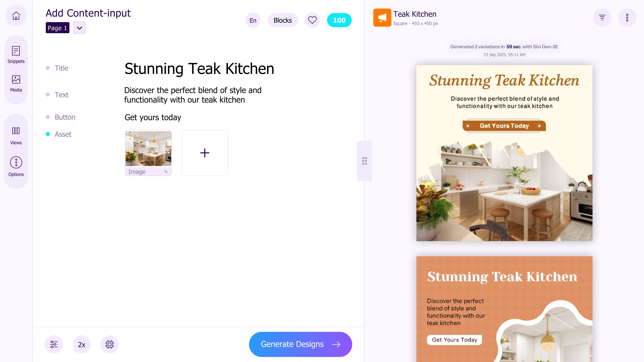Switch to the Blocks view

(283, 20)
